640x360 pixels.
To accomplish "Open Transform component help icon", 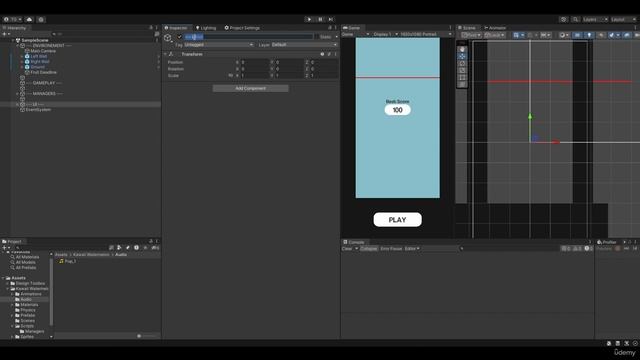I will pyautogui.click(x=322, y=54).
